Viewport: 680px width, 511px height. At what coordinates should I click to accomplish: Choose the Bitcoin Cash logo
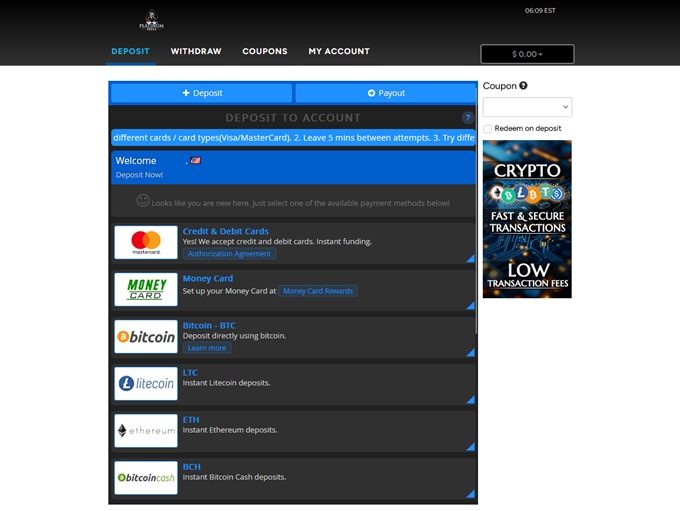click(146, 477)
